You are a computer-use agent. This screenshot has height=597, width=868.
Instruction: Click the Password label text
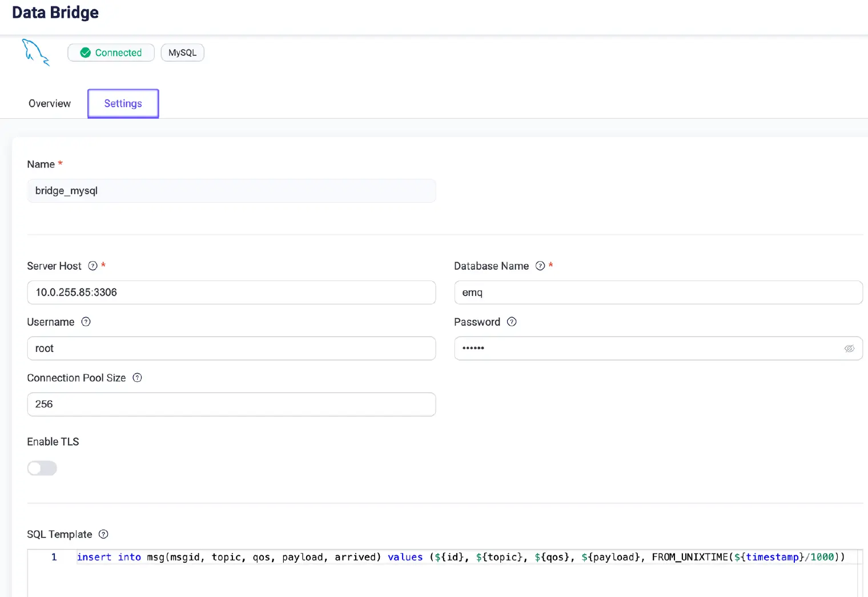477,322
